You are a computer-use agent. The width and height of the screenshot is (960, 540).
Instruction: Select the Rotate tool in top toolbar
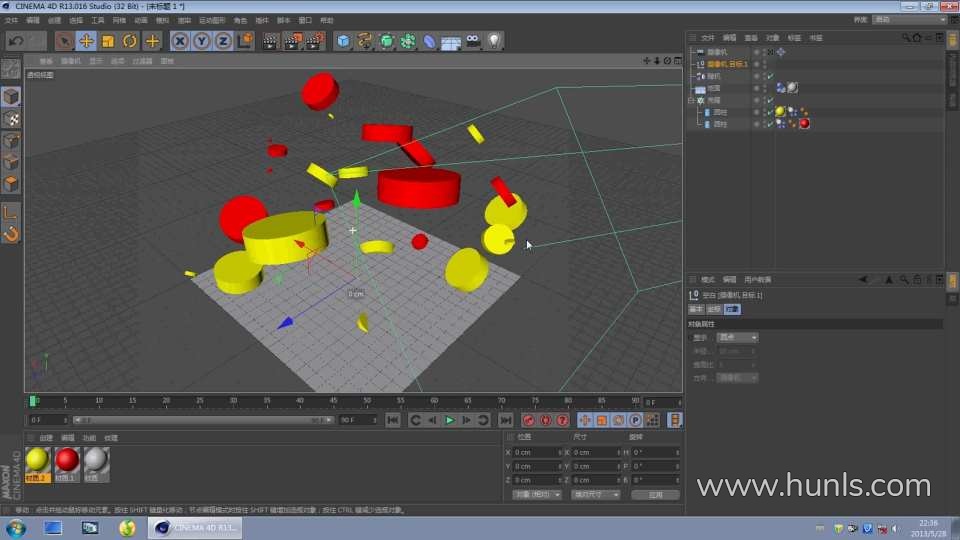coord(130,41)
